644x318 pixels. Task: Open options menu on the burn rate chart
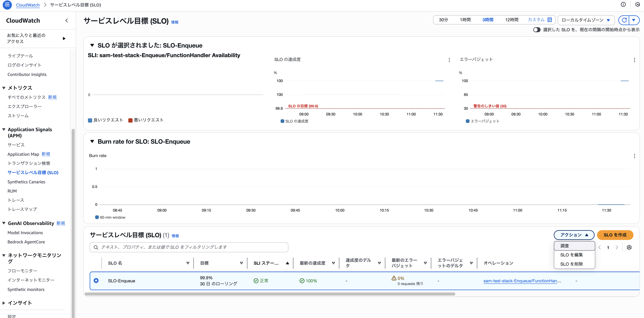634,156
